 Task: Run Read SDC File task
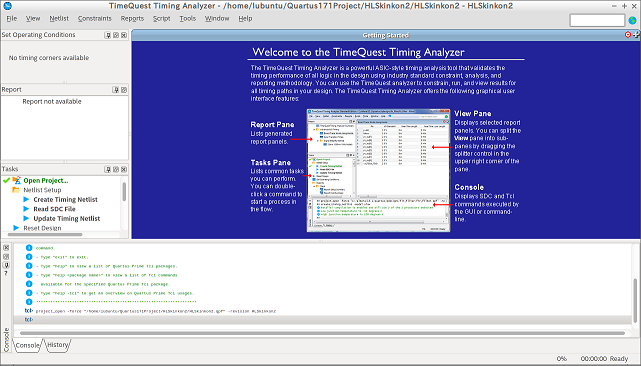(54, 209)
